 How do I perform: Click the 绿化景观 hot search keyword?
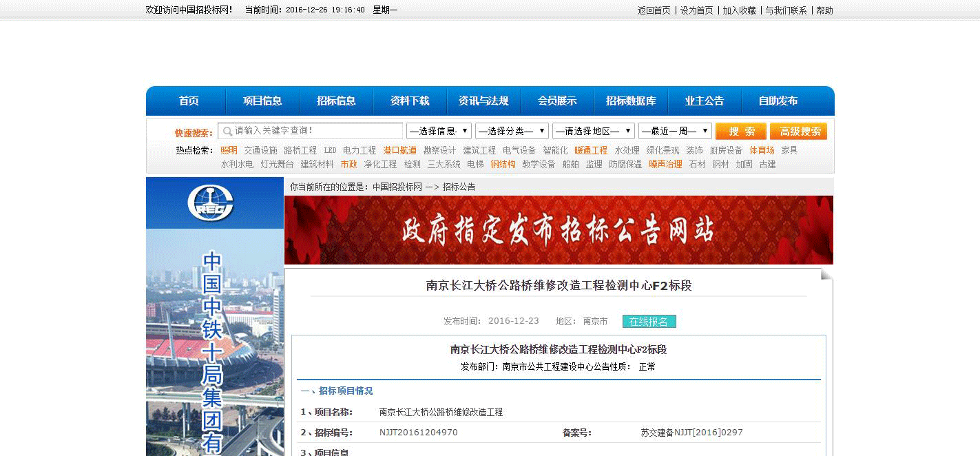(663, 150)
